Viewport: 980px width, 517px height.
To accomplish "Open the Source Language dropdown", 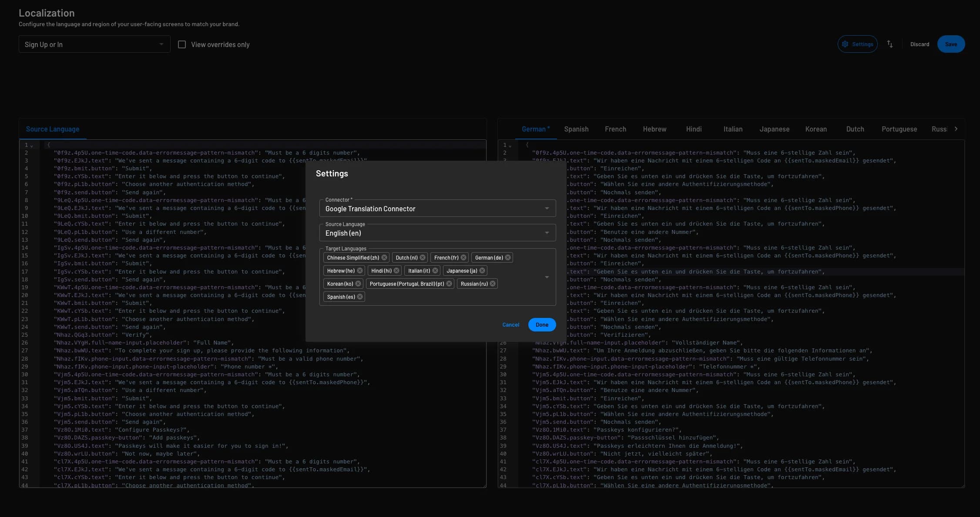I will (547, 233).
